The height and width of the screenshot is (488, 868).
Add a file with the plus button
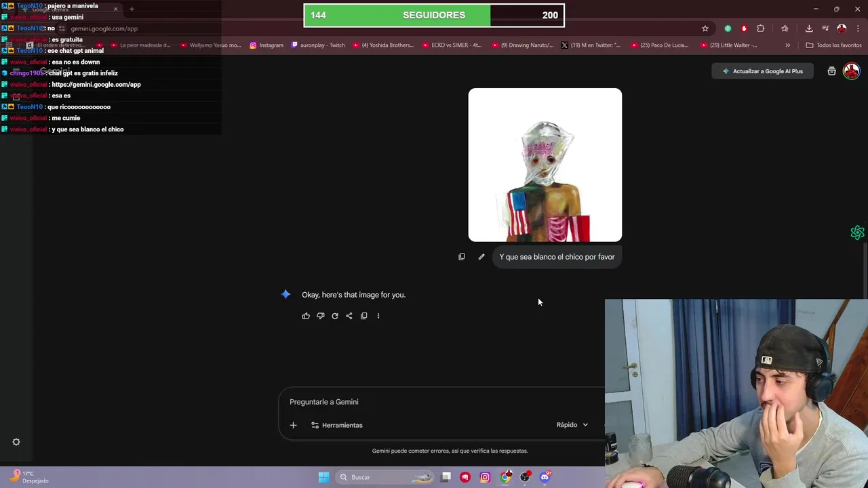(x=294, y=425)
